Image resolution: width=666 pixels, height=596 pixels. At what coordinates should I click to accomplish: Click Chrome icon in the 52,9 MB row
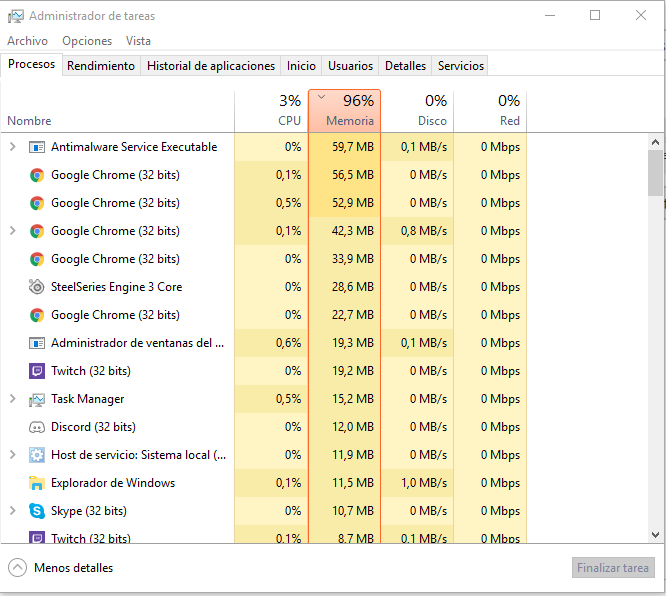pyautogui.click(x=37, y=203)
